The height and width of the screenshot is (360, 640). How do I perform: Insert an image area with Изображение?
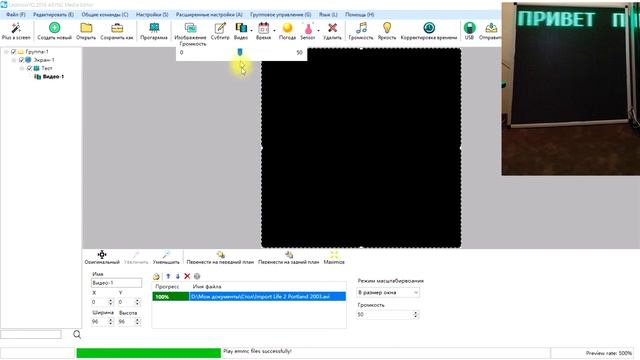[190, 28]
